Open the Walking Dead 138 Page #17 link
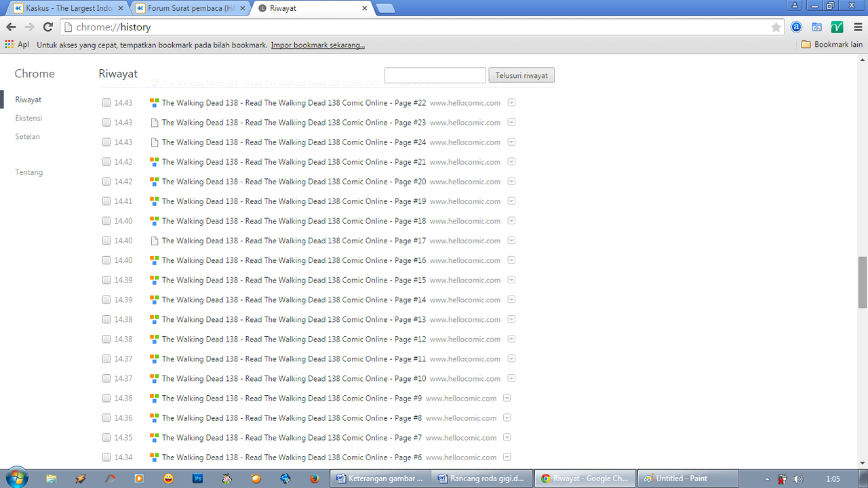Image resolution: width=868 pixels, height=488 pixels. [x=294, y=241]
